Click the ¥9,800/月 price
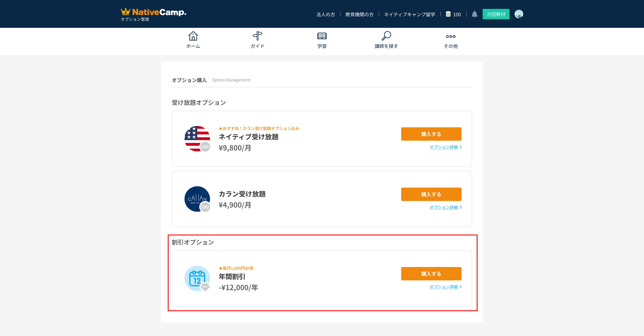This screenshot has width=644, height=336. tap(235, 148)
